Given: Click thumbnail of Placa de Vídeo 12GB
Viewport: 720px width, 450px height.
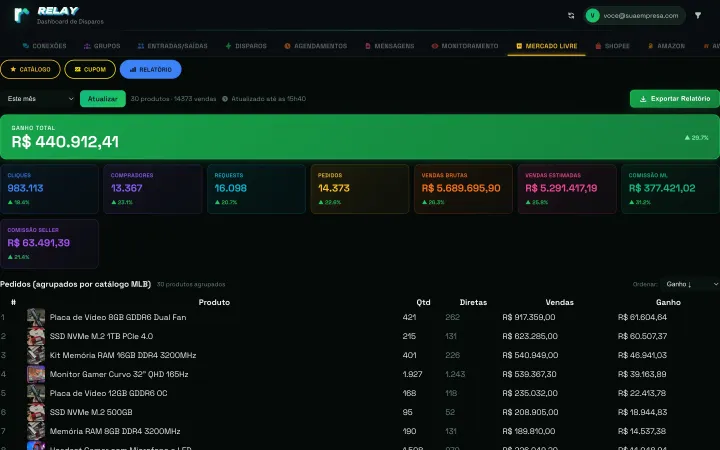Looking at the screenshot, I should coord(36,394).
